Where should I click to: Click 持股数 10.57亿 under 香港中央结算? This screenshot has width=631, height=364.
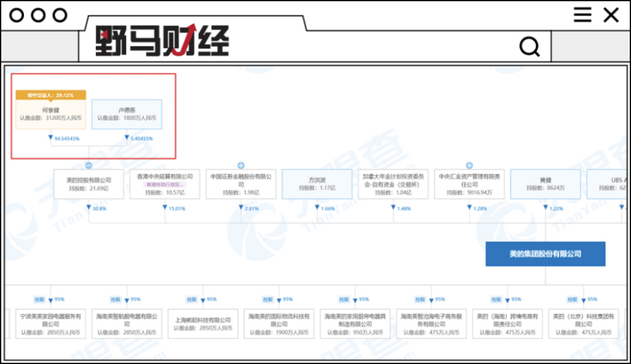coord(165,192)
